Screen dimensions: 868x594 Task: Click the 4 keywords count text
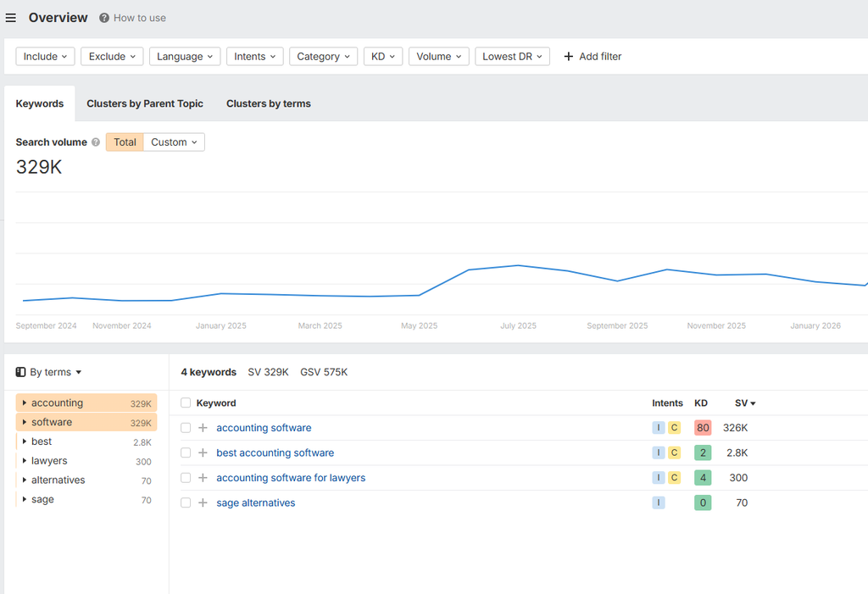209,372
